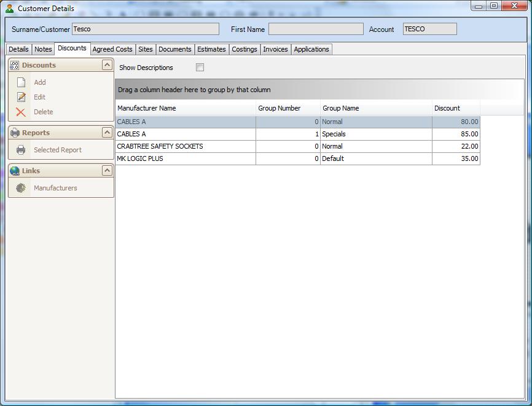Click the red Delete cross icon

tap(22, 112)
